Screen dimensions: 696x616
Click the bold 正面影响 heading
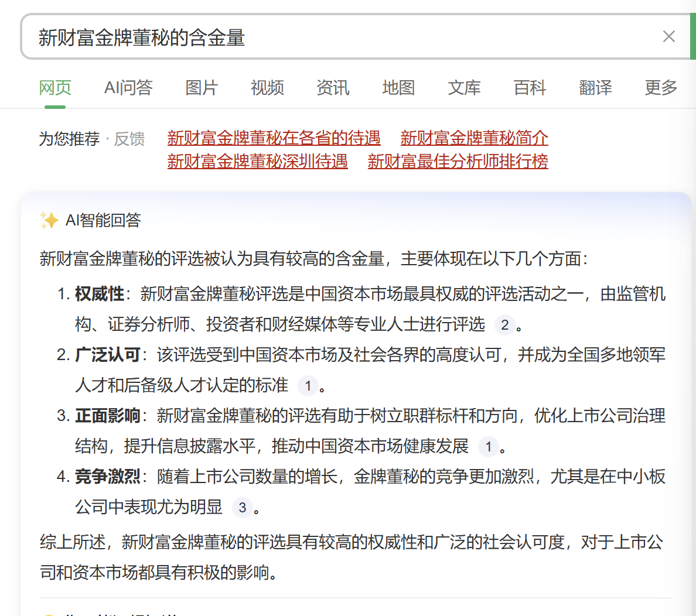[x=108, y=416]
